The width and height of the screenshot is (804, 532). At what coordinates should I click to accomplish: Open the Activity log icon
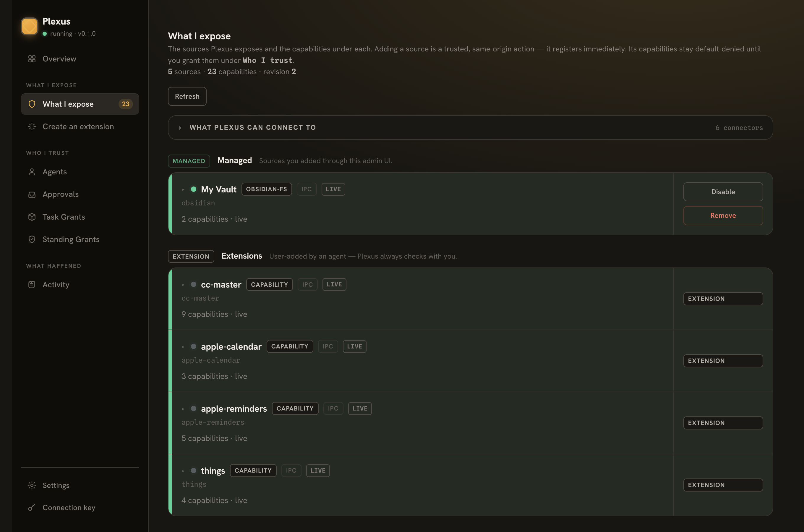click(32, 285)
